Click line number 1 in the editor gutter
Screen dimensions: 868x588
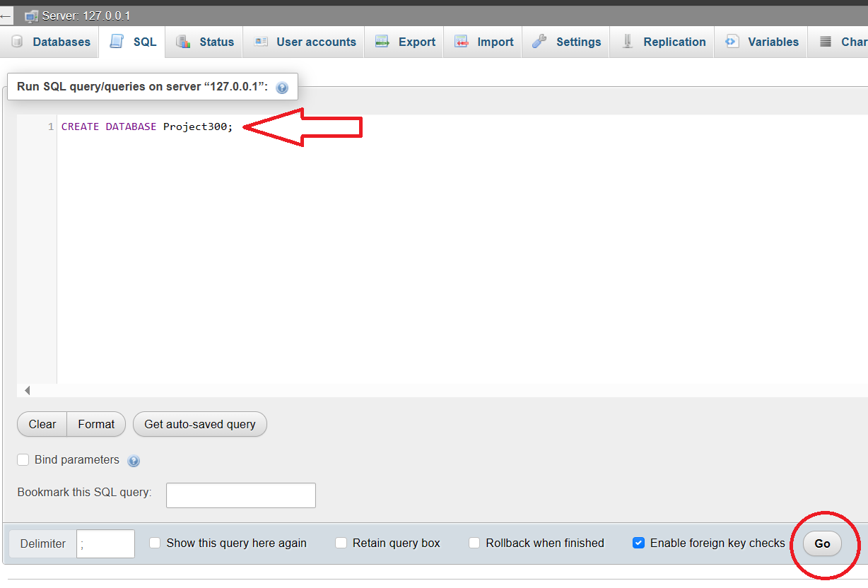click(51, 127)
